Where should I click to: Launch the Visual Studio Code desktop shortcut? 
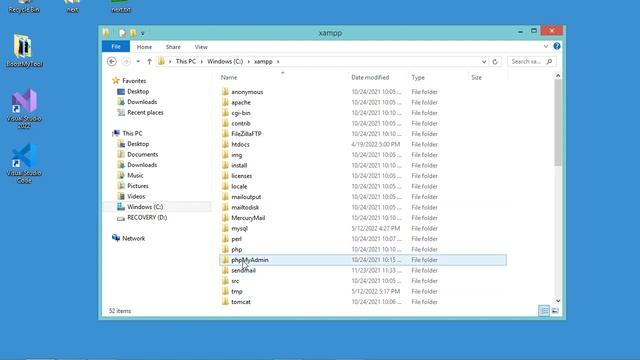coord(24,163)
